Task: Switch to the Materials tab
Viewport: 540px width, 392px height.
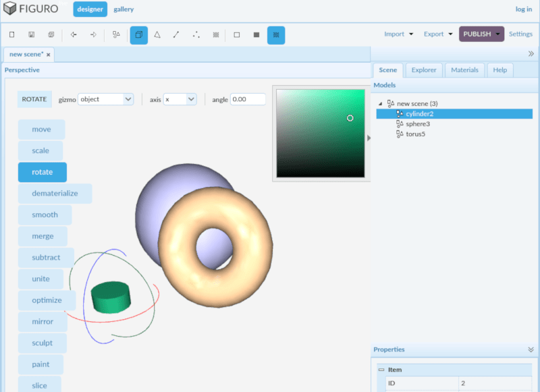Action: (464, 69)
